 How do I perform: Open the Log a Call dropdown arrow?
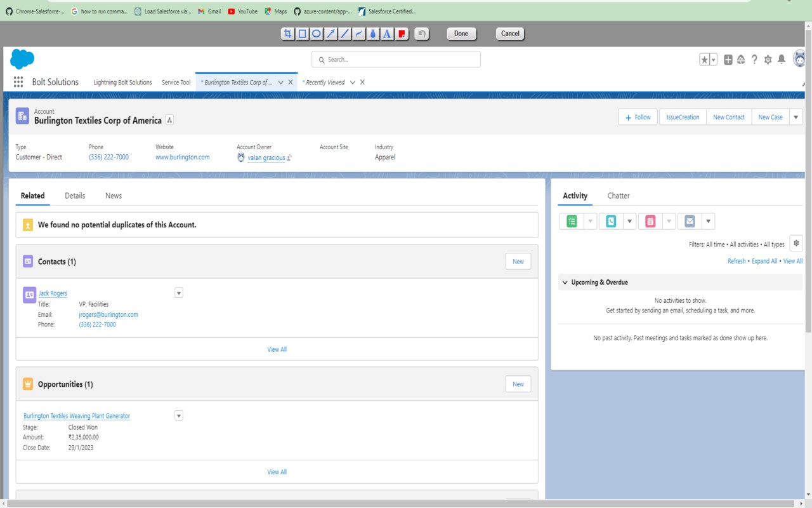(629, 221)
